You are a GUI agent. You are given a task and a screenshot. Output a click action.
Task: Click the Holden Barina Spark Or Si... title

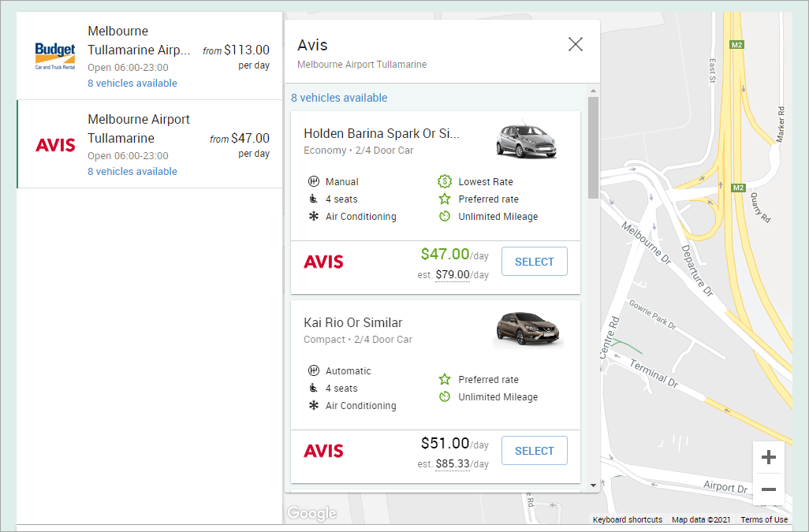(382, 133)
